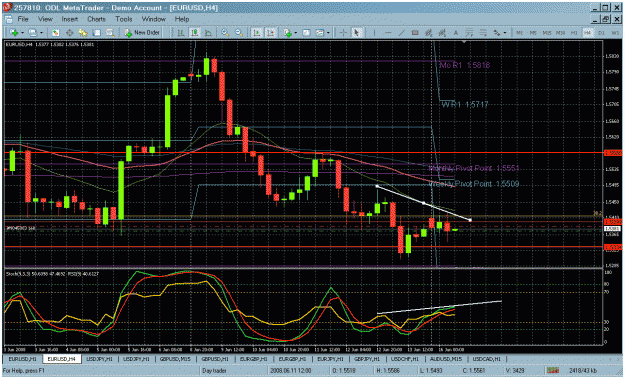Open the File menu

[x=23, y=19]
